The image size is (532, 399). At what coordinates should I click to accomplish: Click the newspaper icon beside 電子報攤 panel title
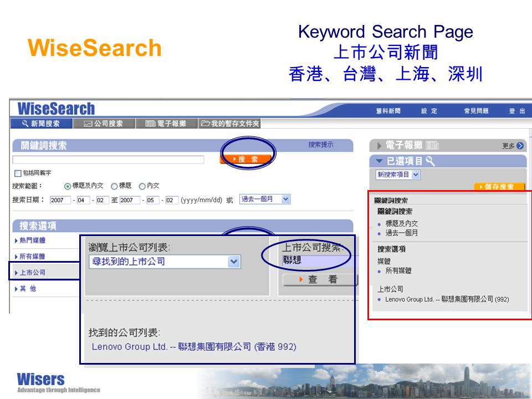pyautogui.click(x=432, y=146)
